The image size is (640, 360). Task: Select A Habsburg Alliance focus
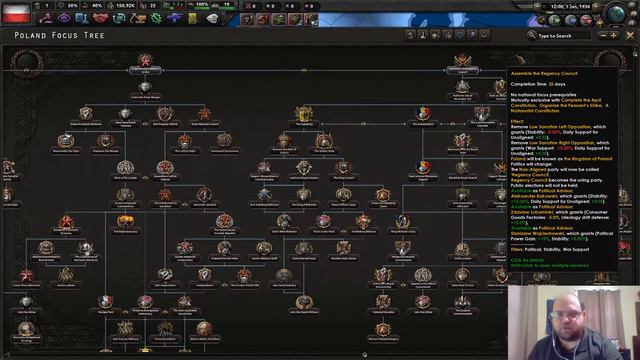363,224
